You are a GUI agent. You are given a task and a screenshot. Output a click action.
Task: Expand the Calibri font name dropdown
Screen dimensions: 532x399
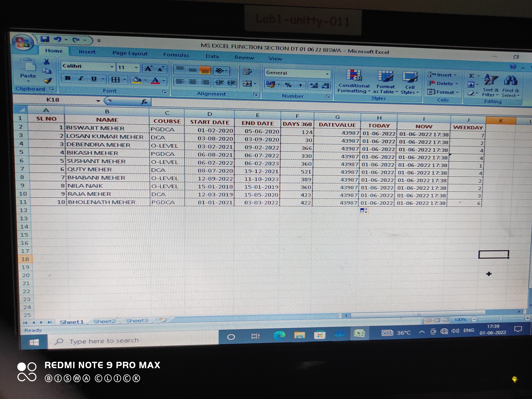[x=112, y=67]
